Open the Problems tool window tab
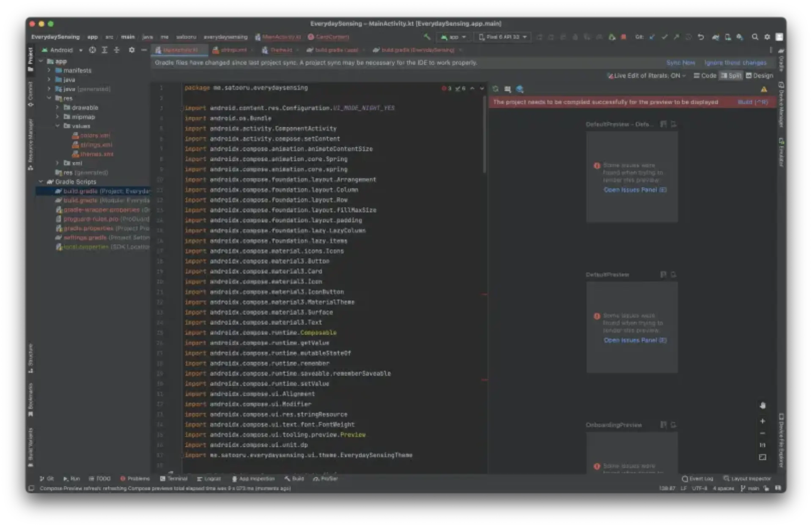Image resolution: width=812 pixels, height=527 pixels. [x=135, y=479]
